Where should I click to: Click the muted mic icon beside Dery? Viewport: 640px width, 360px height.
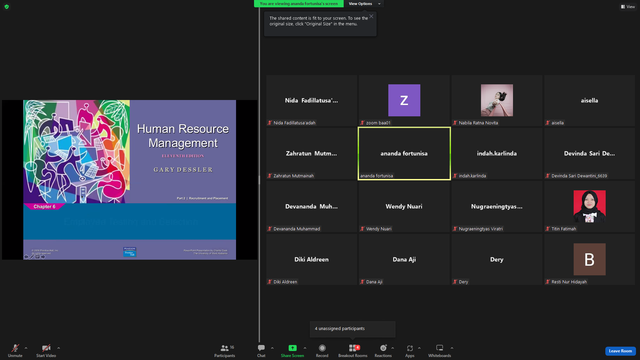point(455,282)
